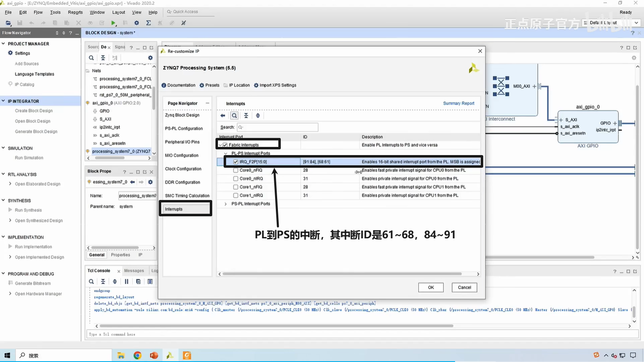Click Cancel in Re-customize IP dialog
Screen dimensions: 644x362
tap(464, 287)
